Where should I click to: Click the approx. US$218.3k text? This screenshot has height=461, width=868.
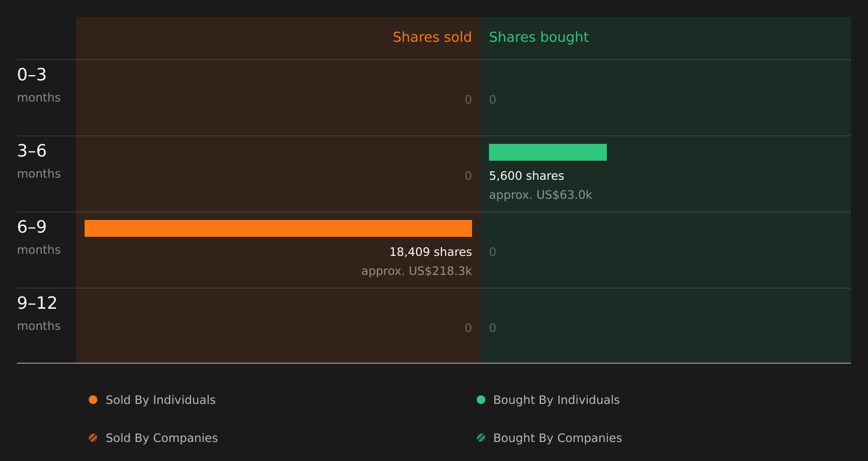417,271
